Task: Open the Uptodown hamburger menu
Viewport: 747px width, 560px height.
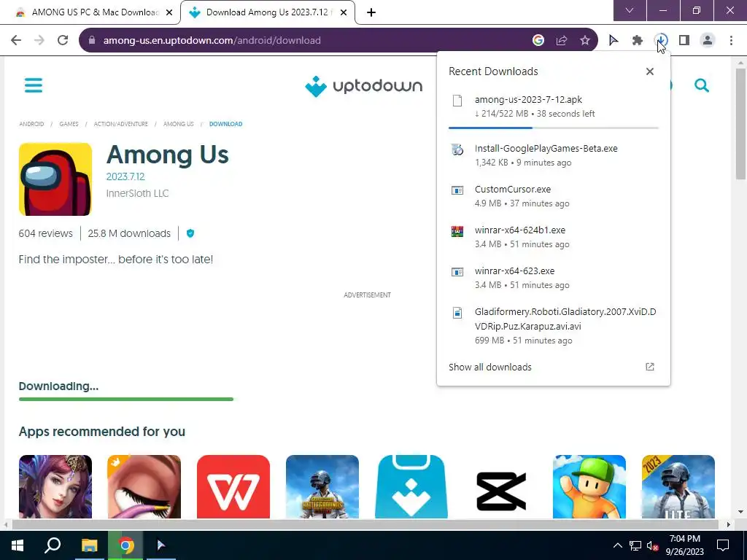Action: pyautogui.click(x=34, y=85)
